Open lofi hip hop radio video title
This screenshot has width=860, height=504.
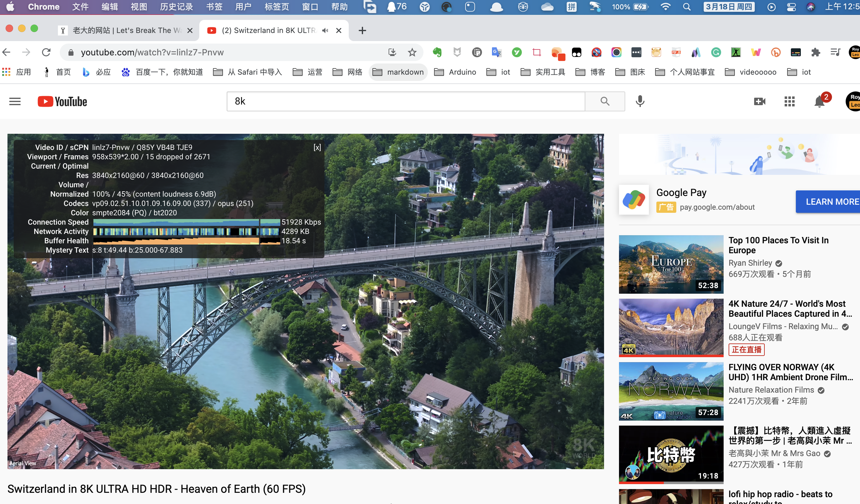(780, 497)
